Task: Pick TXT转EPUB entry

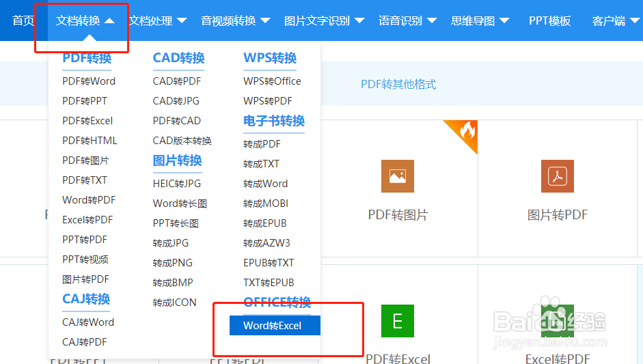Action: point(269,283)
